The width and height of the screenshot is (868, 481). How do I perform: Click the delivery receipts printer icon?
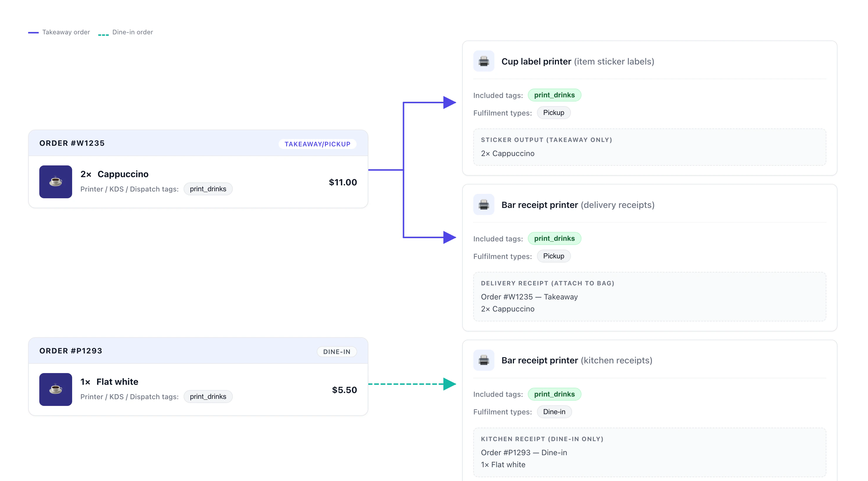click(x=484, y=204)
